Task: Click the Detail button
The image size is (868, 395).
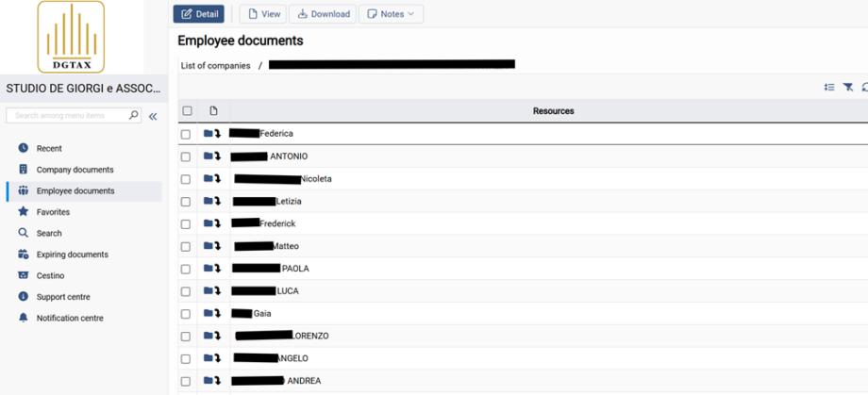Action: tap(199, 14)
